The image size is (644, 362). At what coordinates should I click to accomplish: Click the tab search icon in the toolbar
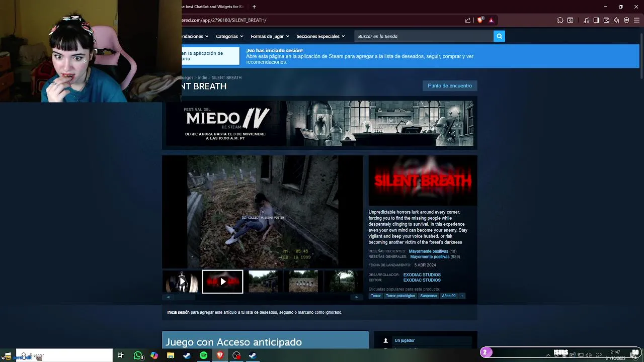(570, 20)
